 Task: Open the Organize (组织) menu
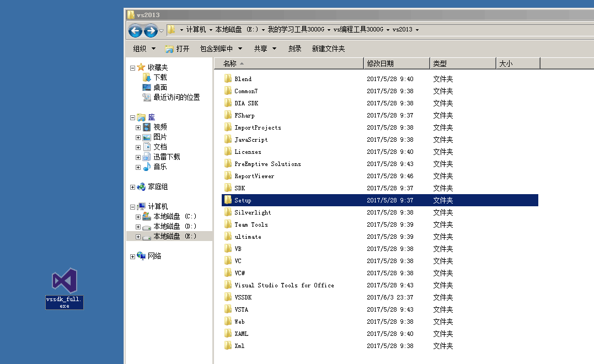(145, 49)
